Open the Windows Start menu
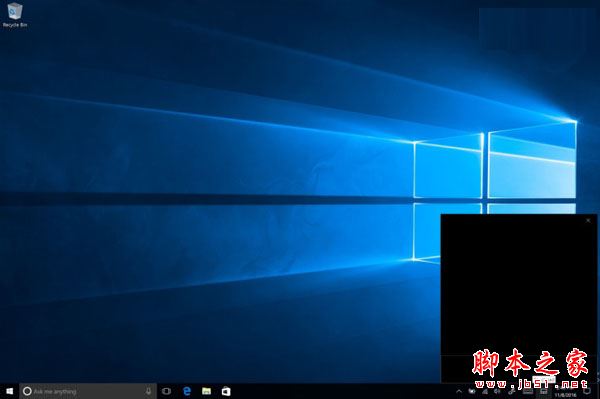The image size is (600, 399). tap(10, 391)
